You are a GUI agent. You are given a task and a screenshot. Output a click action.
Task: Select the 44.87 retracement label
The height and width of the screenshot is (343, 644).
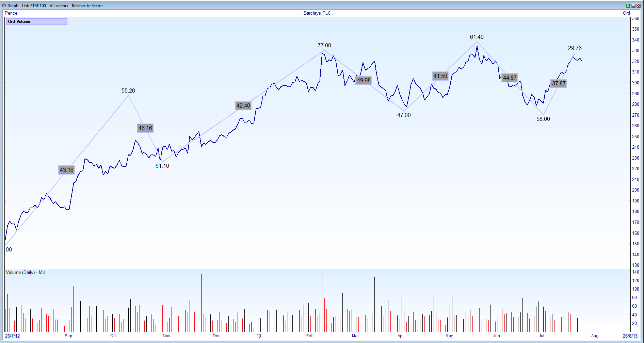[510, 78]
